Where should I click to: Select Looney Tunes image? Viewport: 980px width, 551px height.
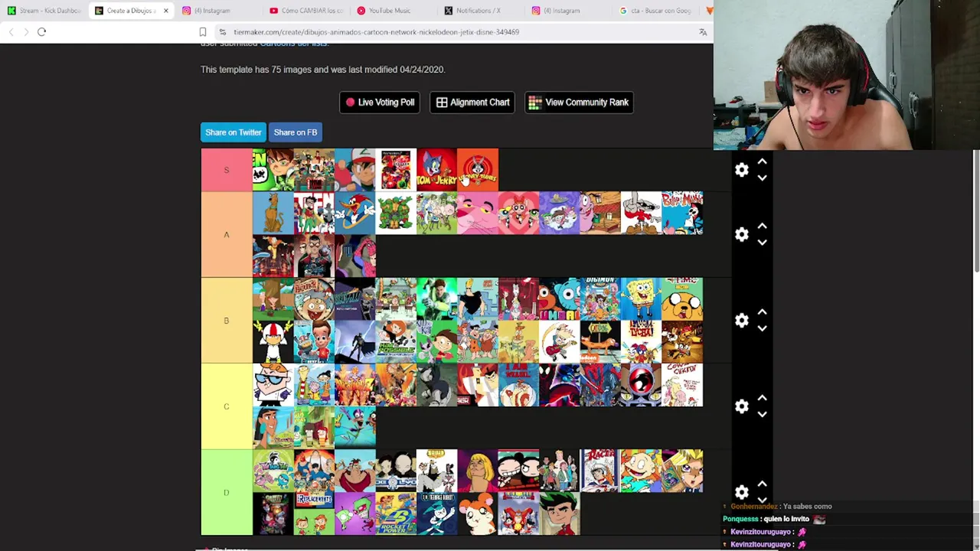478,170
